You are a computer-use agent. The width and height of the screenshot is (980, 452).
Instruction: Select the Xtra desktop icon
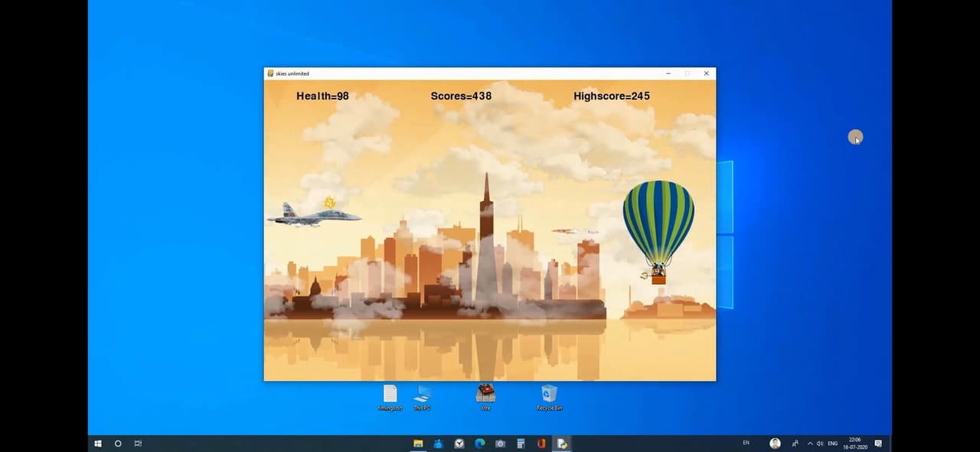485,397
